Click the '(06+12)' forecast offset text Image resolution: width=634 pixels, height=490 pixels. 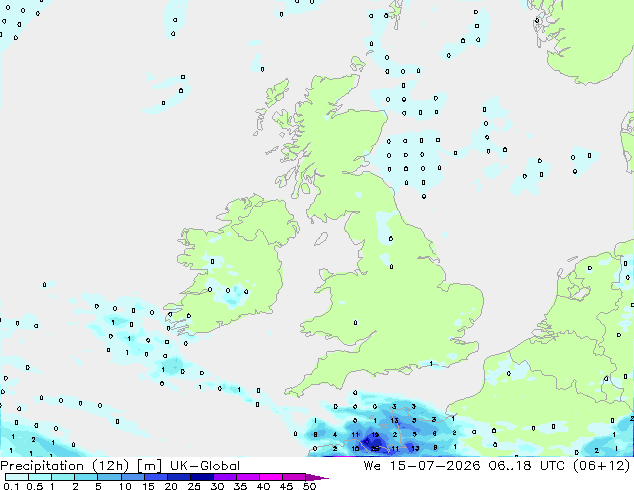[602, 466]
